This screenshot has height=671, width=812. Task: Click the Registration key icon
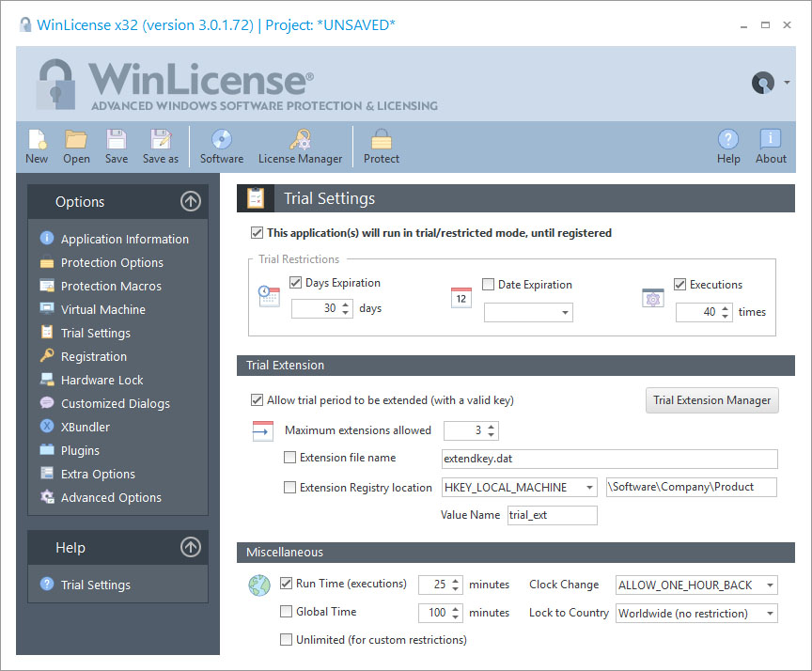[x=47, y=355]
